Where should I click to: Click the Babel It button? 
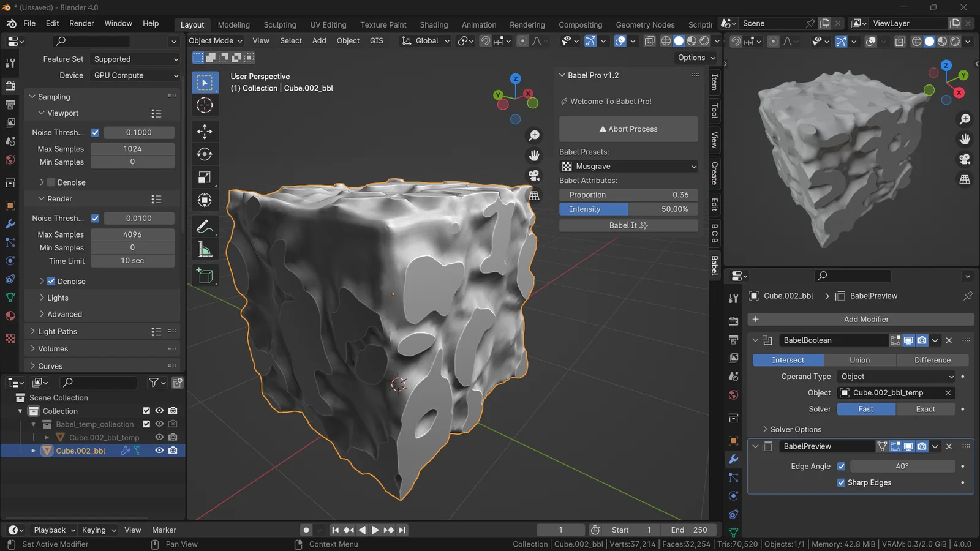click(x=628, y=225)
